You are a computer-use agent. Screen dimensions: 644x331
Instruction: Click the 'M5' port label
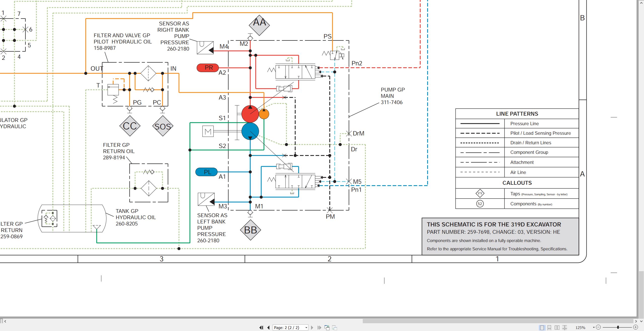[x=357, y=182]
